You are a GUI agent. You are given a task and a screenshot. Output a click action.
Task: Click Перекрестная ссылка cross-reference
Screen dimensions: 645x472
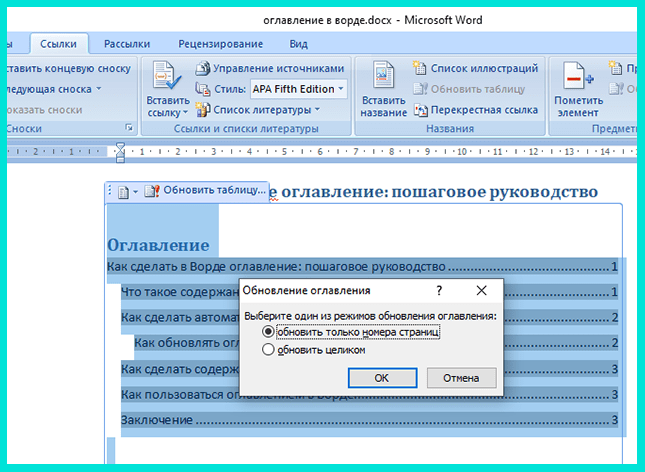[x=476, y=110]
